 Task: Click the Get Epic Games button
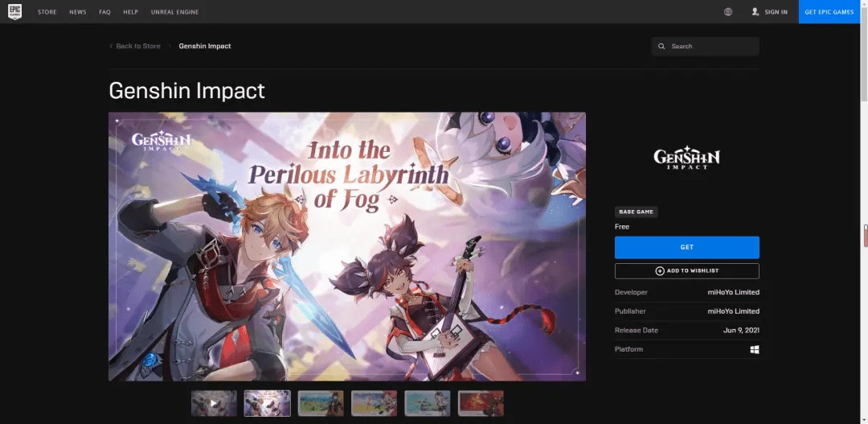click(829, 11)
